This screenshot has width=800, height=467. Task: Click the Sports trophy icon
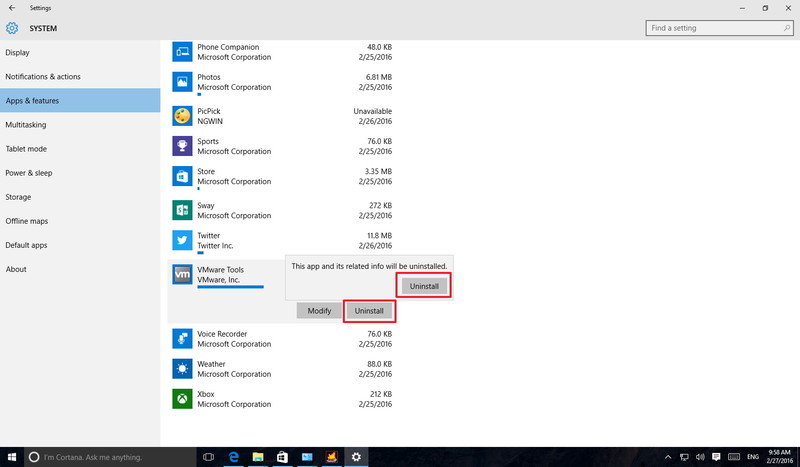[x=182, y=146]
